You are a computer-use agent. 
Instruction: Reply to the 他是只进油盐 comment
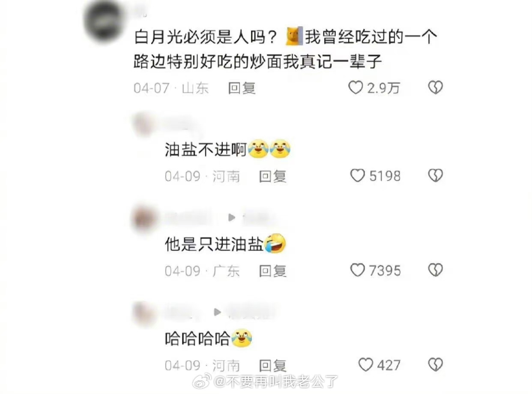(x=272, y=271)
